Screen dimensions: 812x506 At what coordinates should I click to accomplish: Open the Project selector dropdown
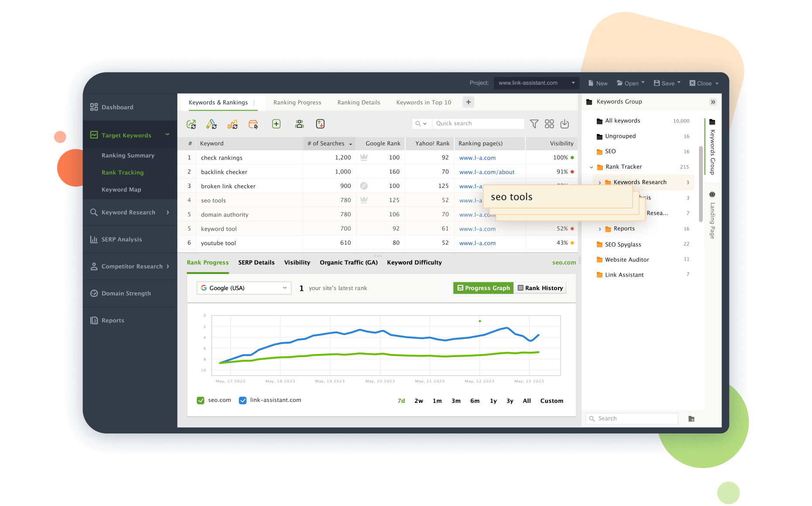pos(537,83)
